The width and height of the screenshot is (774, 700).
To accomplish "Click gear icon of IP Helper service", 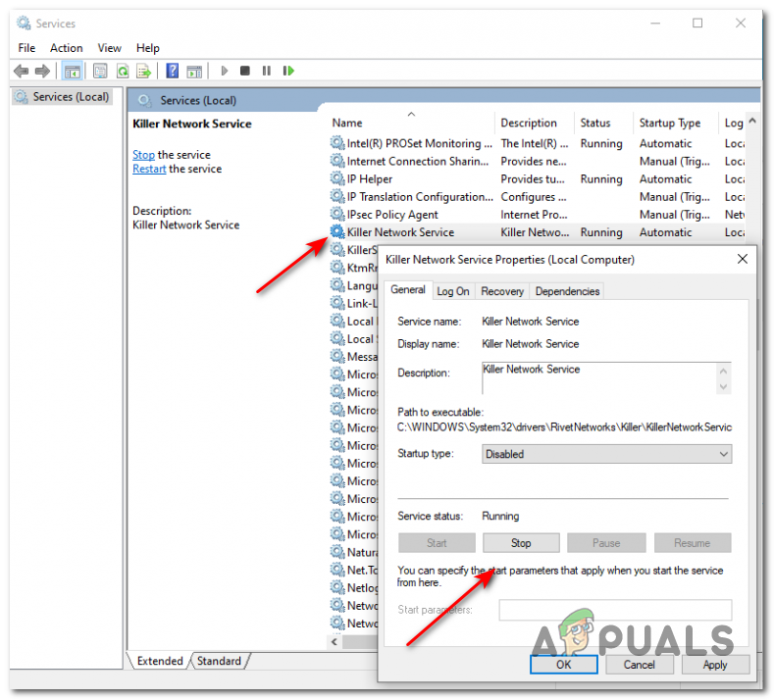I will pos(337,179).
